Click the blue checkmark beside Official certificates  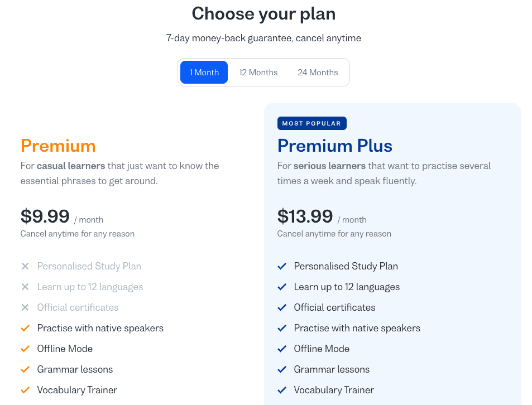pos(282,308)
